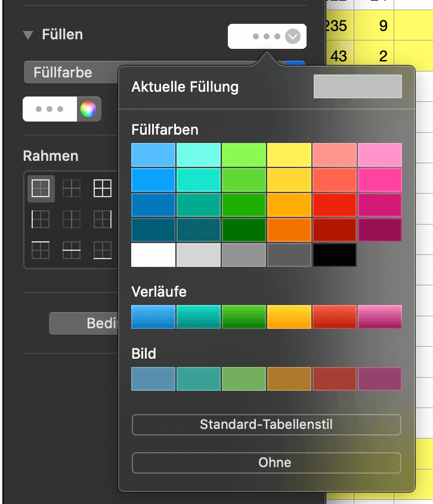Open the color wheel picker
Viewport: 433px width, 504px height.
point(88,109)
